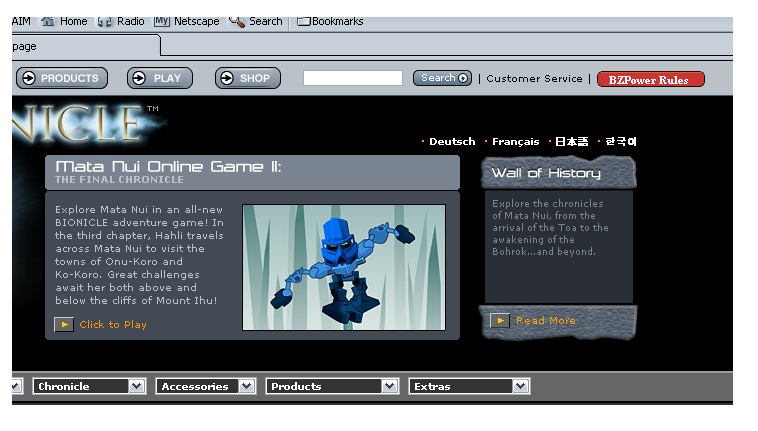The width and height of the screenshot is (758, 431).
Task: Click the site search input field
Action: [x=353, y=78]
